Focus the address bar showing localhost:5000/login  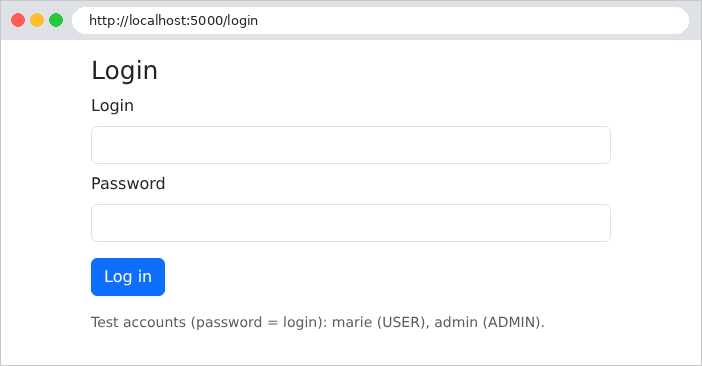point(381,21)
